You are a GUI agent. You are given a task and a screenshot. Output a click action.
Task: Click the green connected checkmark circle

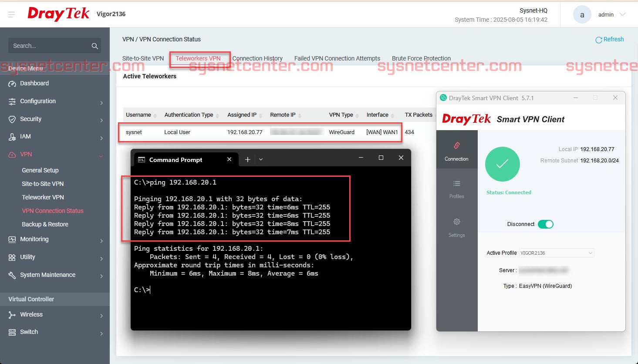click(x=503, y=164)
